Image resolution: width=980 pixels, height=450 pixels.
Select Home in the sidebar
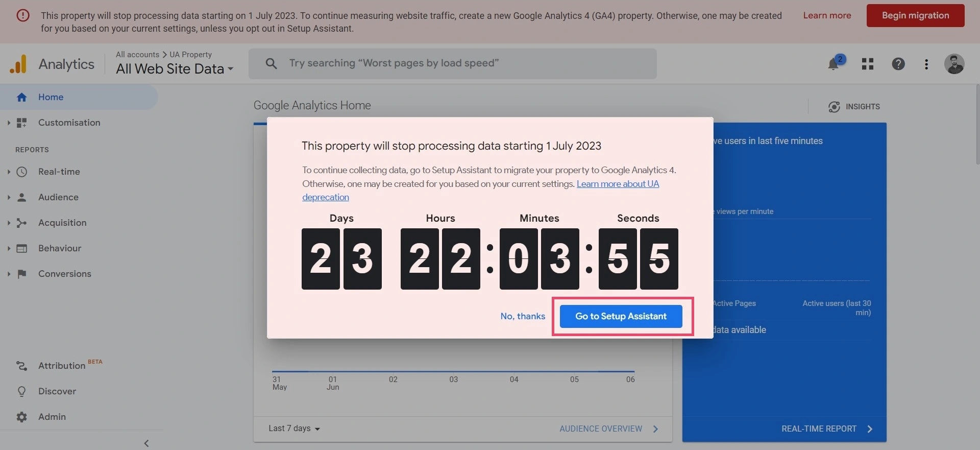point(79,97)
